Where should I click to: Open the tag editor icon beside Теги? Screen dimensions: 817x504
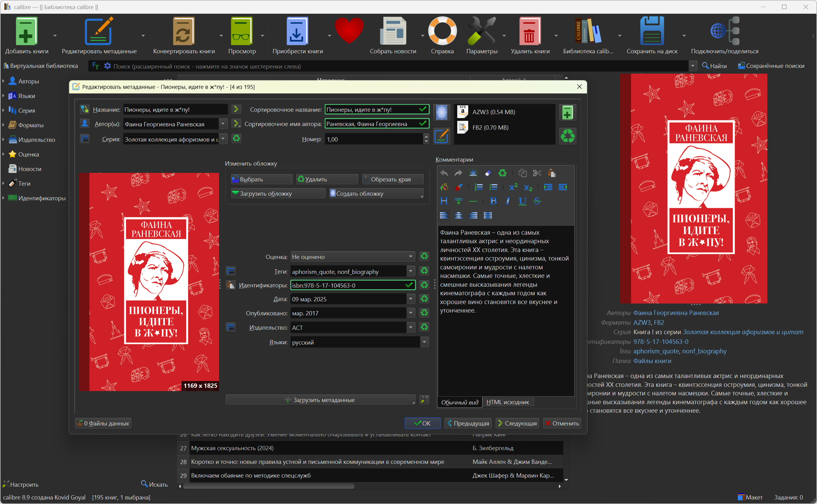pyautogui.click(x=231, y=271)
